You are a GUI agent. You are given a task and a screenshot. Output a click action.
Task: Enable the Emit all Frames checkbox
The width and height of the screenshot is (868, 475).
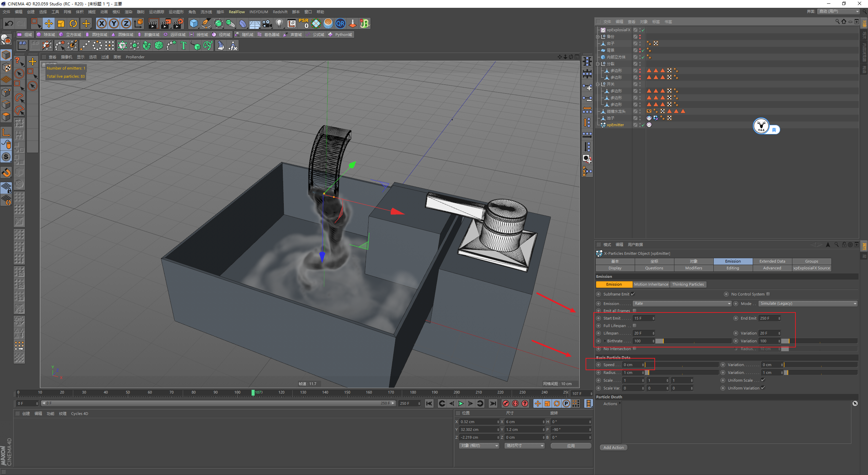(x=634, y=311)
